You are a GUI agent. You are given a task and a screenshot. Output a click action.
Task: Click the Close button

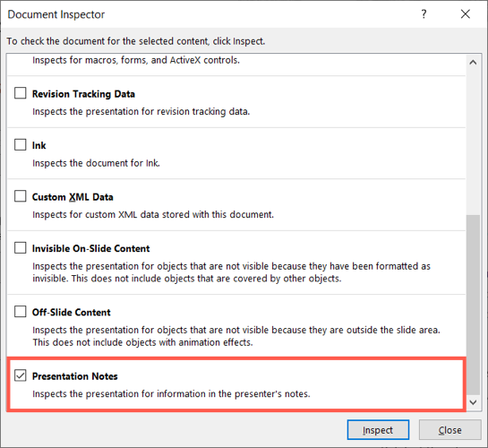tap(450, 430)
